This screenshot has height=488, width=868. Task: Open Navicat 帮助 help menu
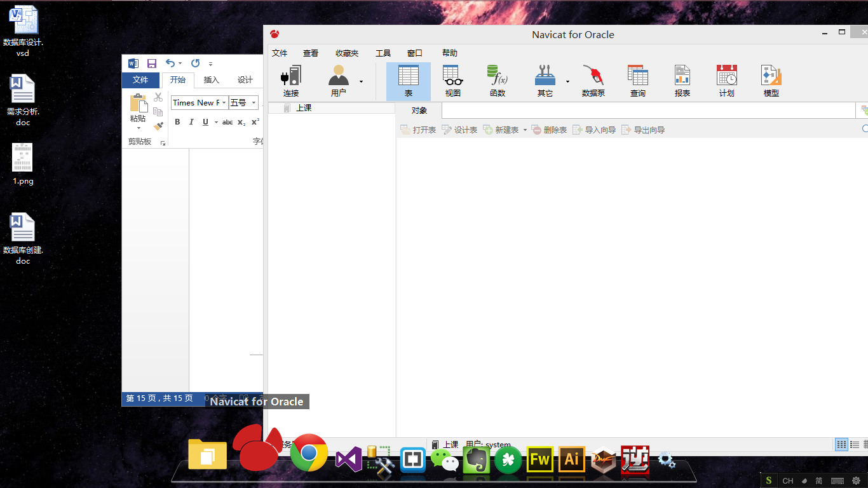click(x=449, y=53)
